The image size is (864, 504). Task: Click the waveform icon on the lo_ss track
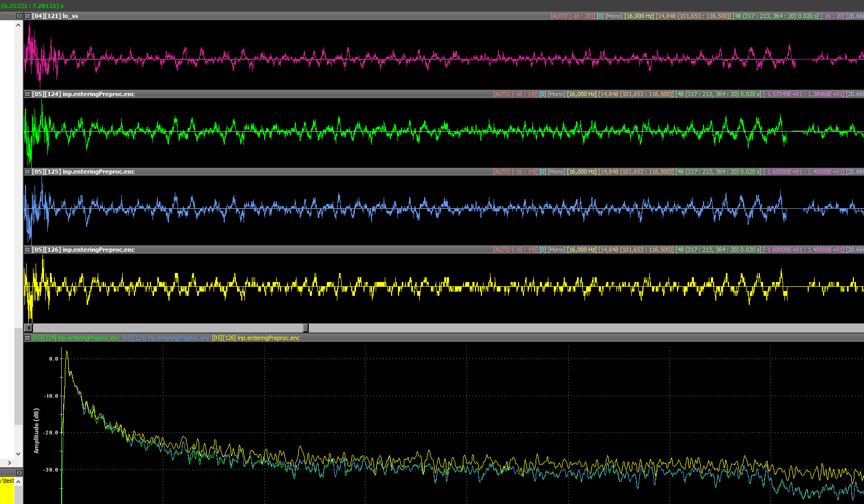(x=27, y=16)
